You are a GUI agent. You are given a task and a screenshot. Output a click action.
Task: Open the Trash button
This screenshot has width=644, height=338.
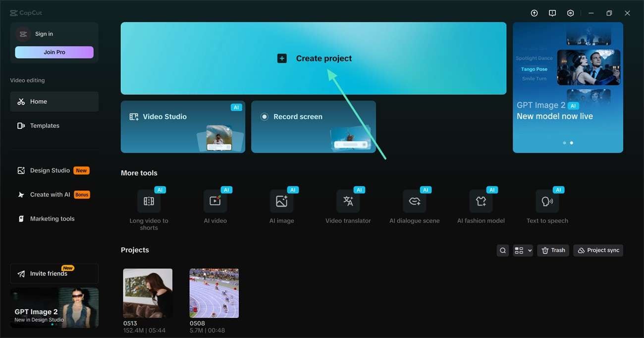(553, 251)
